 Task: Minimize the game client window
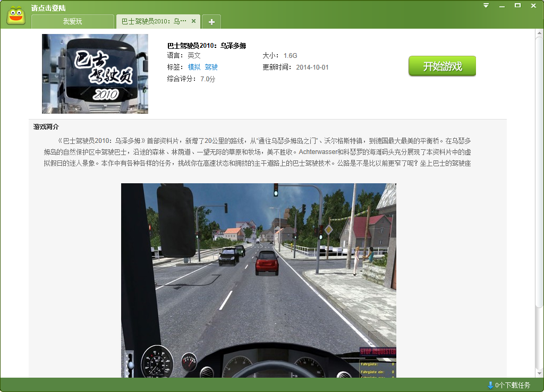click(501, 6)
